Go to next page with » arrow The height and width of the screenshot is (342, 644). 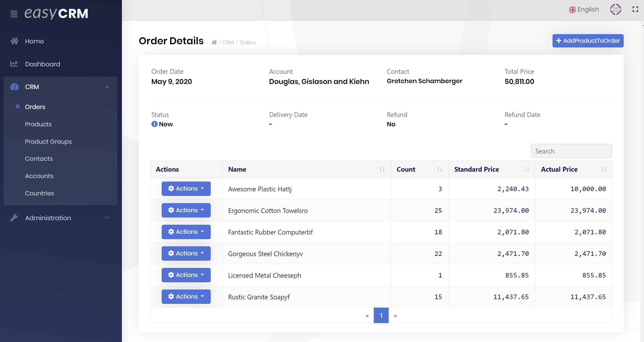[x=395, y=316]
